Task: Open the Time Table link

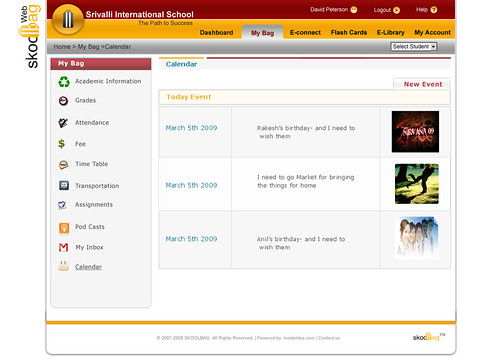Action: 91,164
